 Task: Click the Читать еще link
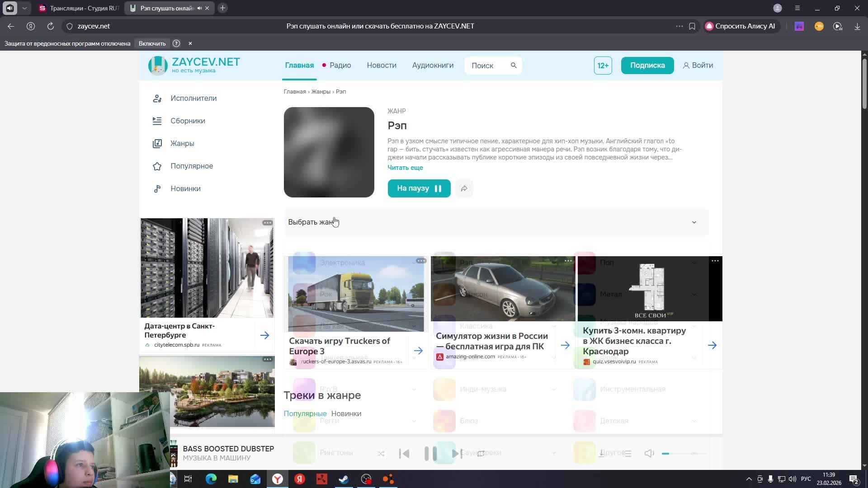coord(405,168)
